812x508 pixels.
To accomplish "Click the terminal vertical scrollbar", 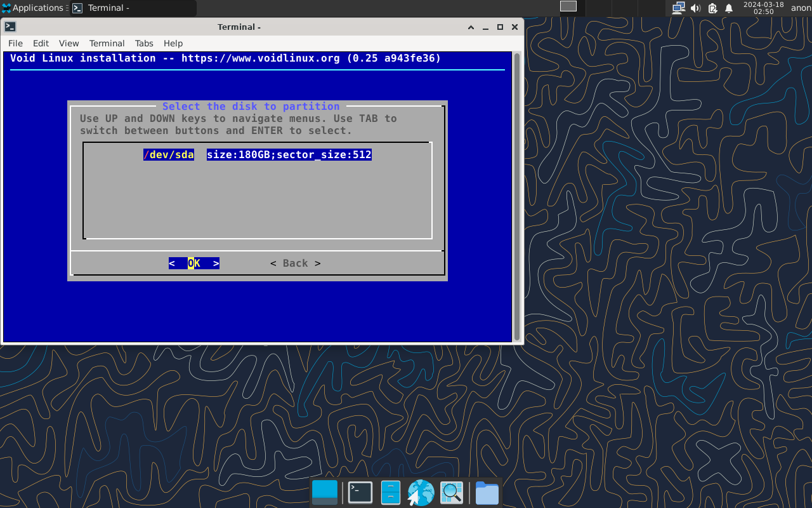I will click(x=517, y=197).
